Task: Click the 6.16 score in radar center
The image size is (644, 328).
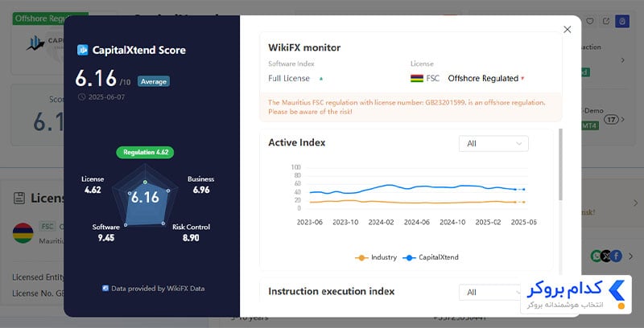Action: tap(145, 197)
